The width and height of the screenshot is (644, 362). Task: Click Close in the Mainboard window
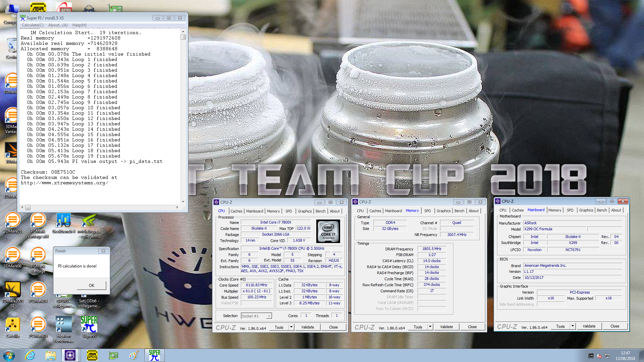coord(615,326)
